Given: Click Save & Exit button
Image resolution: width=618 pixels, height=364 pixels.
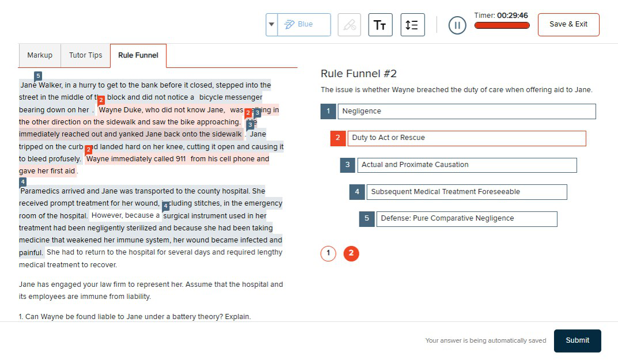Looking at the screenshot, I should click(568, 24).
